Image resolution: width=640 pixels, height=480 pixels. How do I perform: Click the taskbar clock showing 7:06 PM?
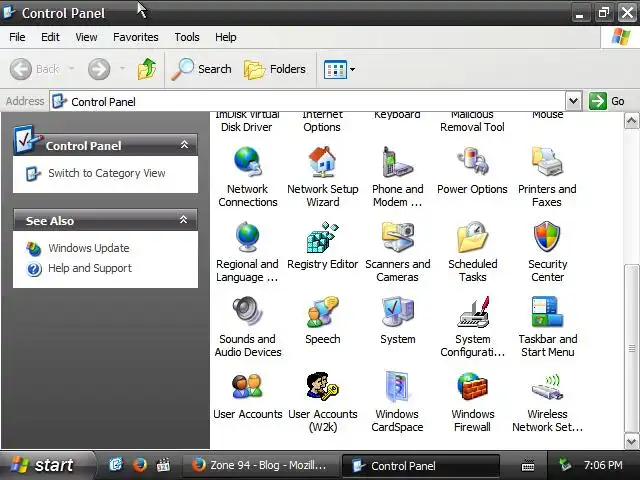[x=603, y=465]
